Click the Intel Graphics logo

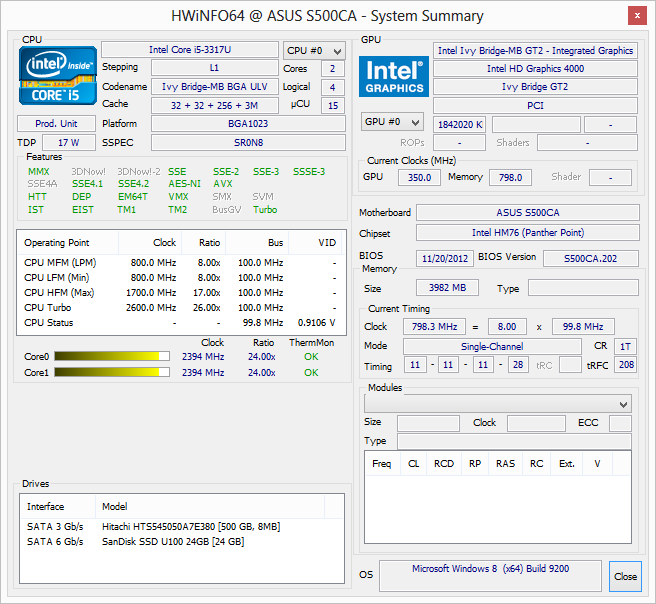tap(394, 77)
